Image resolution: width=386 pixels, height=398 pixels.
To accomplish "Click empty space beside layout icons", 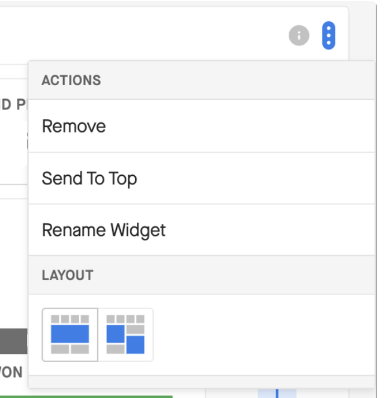I will tap(263, 335).
